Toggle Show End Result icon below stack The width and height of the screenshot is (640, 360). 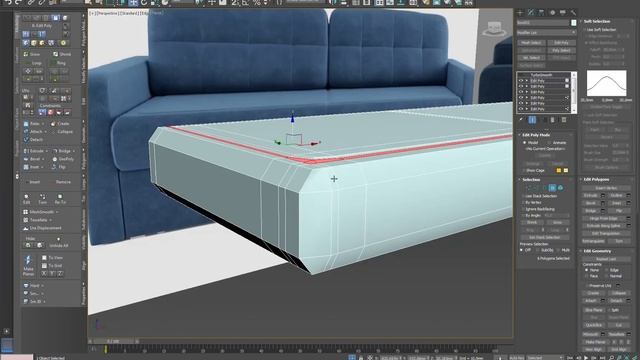pyautogui.click(x=532, y=120)
